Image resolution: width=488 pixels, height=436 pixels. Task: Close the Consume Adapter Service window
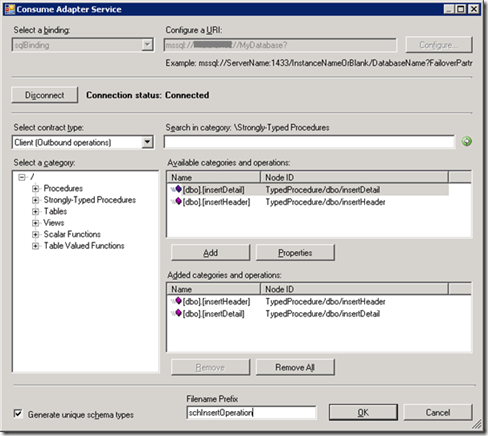click(473, 9)
